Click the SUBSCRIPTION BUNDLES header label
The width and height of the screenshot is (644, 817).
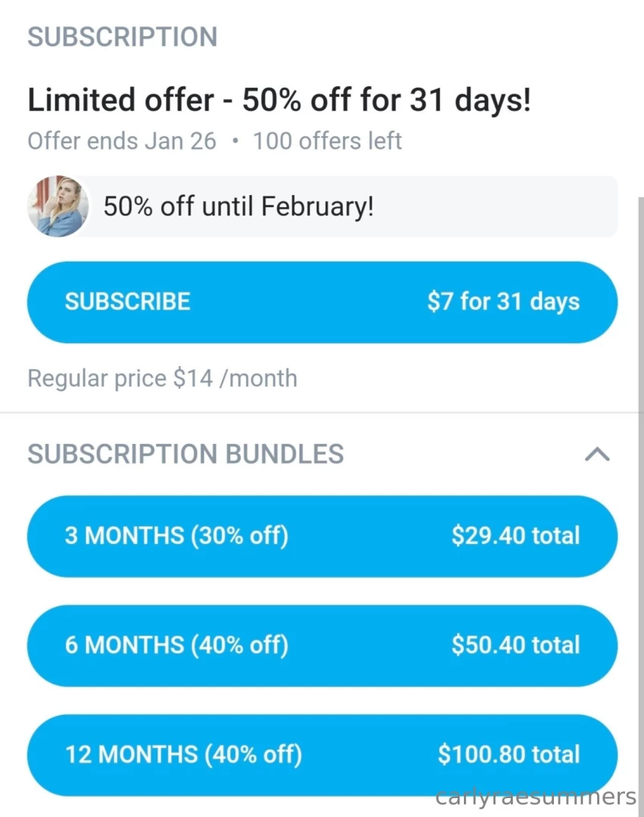[x=185, y=454]
